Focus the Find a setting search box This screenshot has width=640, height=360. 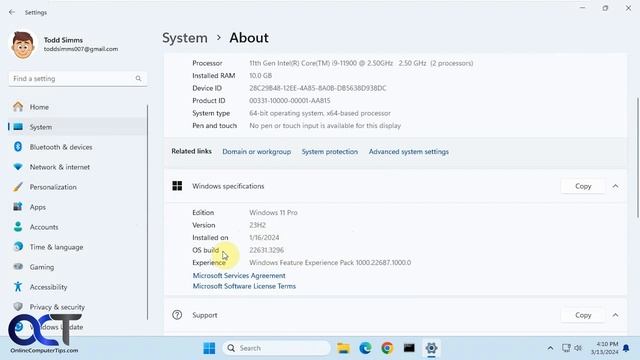(x=78, y=78)
